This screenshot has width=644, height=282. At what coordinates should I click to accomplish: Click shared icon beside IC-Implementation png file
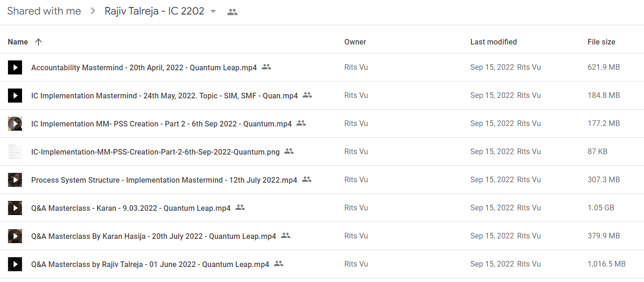(289, 151)
